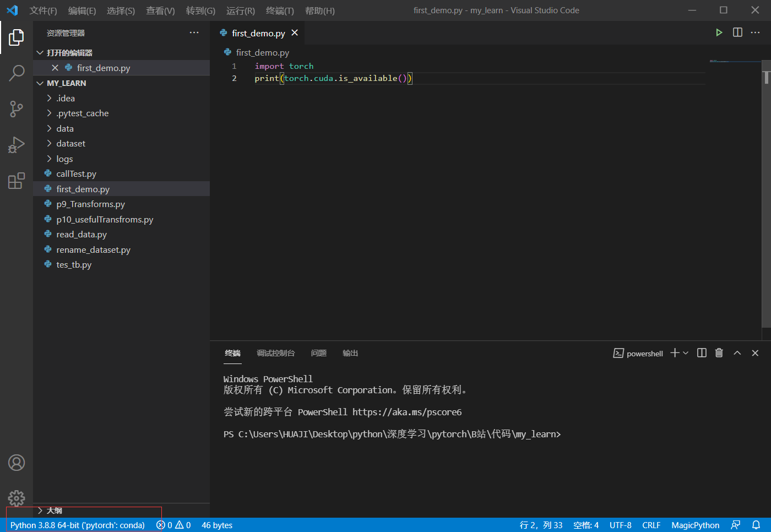The width and height of the screenshot is (771, 532).
Task: Split the editor to the right
Action: tap(737, 32)
